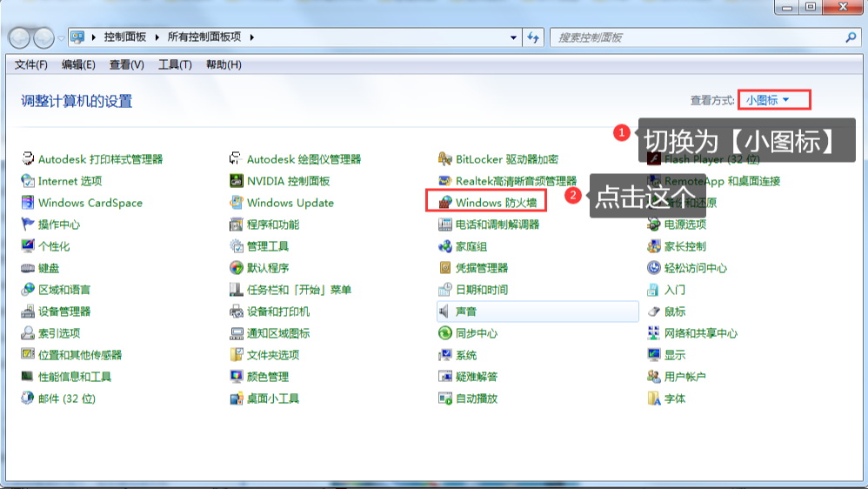The width and height of the screenshot is (868, 489).
Task: Click the 颜色管理 link
Action: (267, 377)
